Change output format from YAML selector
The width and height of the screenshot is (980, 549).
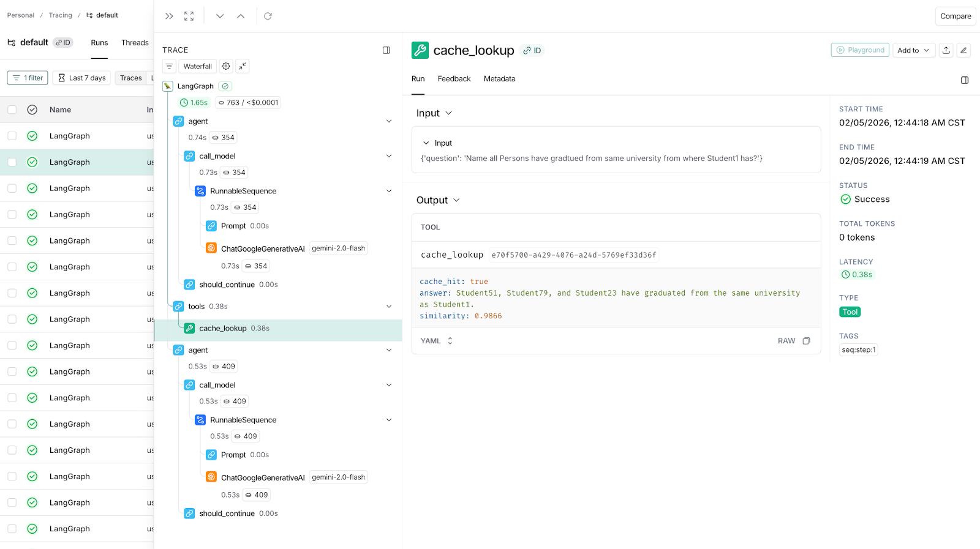(x=437, y=341)
